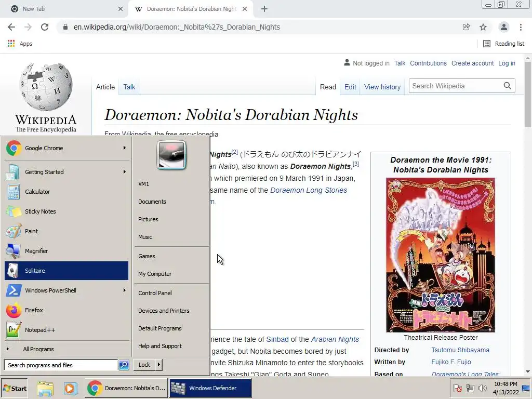Image resolution: width=532 pixels, height=399 pixels.
Task: Open the Apps grid shortcut
Action: [20, 44]
